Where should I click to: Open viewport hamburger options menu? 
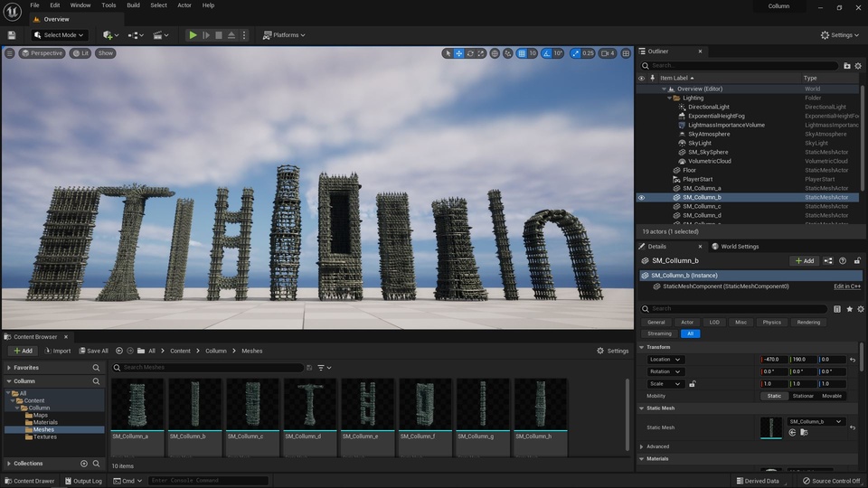coord(10,53)
